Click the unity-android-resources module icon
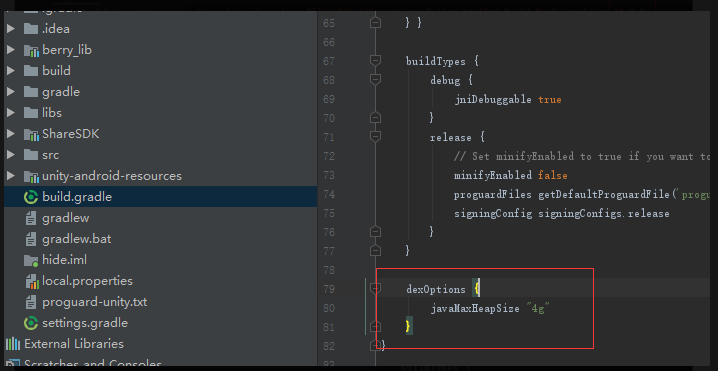This screenshot has width=718, height=371. [31, 176]
